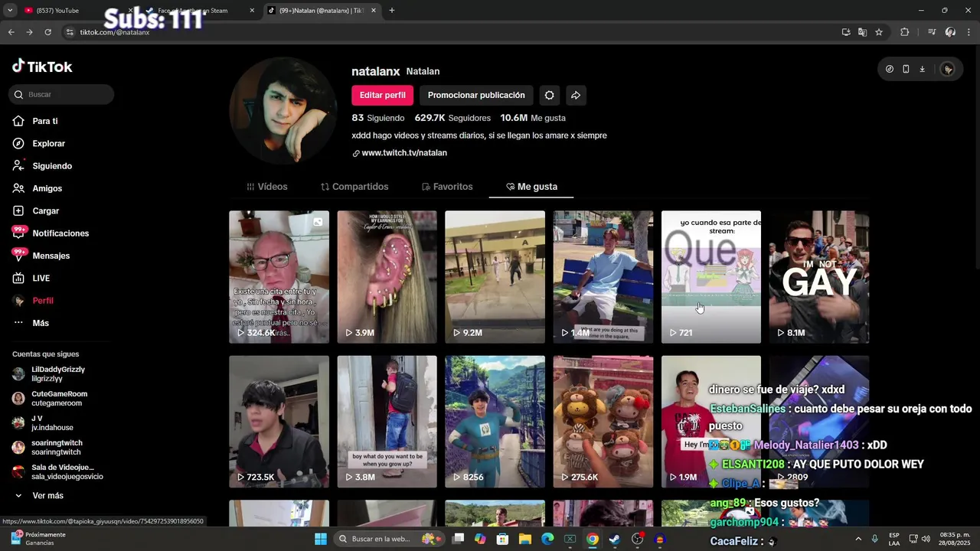Switch to the Compartidos tab

pos(354,187)
